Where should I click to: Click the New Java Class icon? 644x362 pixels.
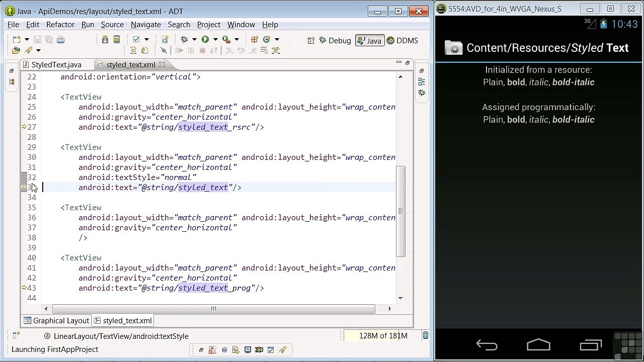tap(267, 39)
